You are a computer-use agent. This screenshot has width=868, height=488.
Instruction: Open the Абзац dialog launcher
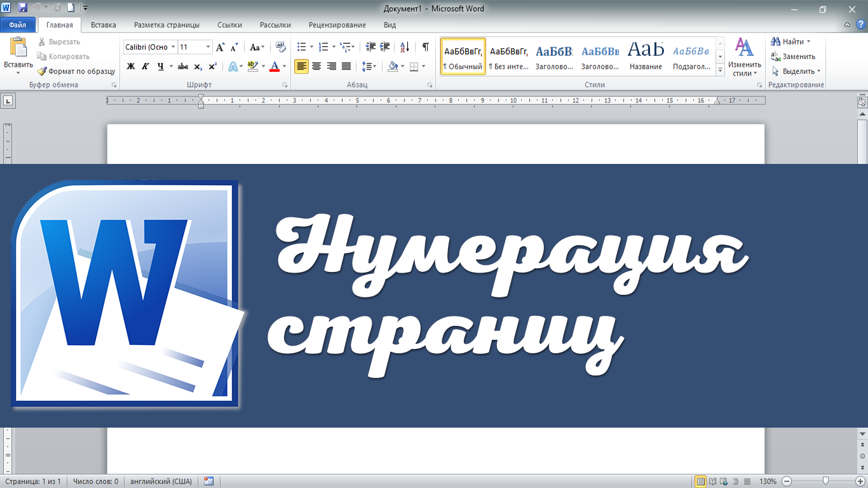pos(430,85)
